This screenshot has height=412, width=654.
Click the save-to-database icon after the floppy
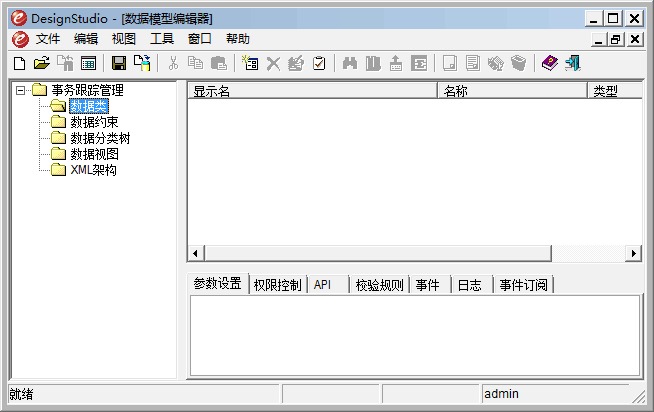point(142,63)
